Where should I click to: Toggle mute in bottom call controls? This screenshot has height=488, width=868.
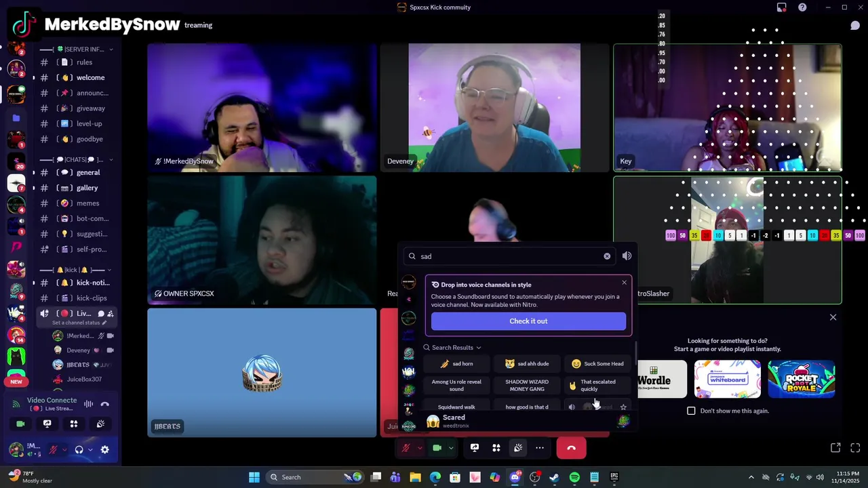pos(406,448)
